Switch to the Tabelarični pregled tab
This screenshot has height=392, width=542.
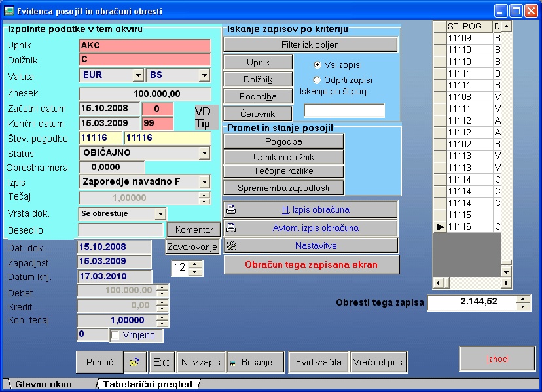coord(147,384)
